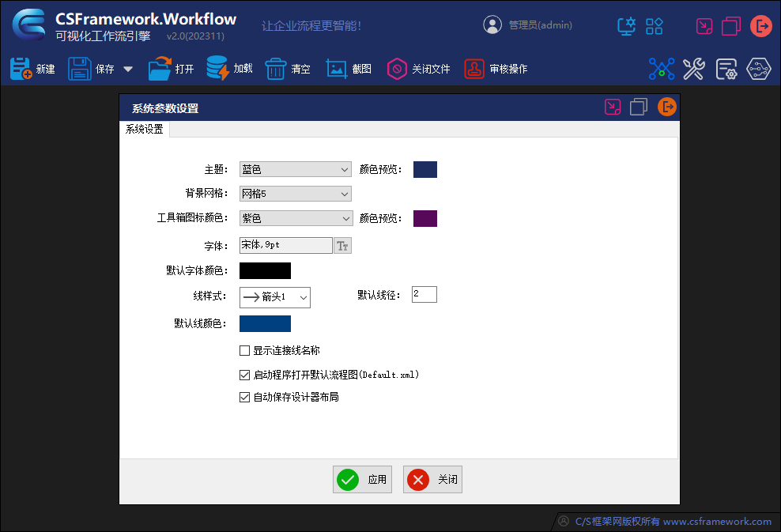Click the 关闭 close button

tap(432, 479)
